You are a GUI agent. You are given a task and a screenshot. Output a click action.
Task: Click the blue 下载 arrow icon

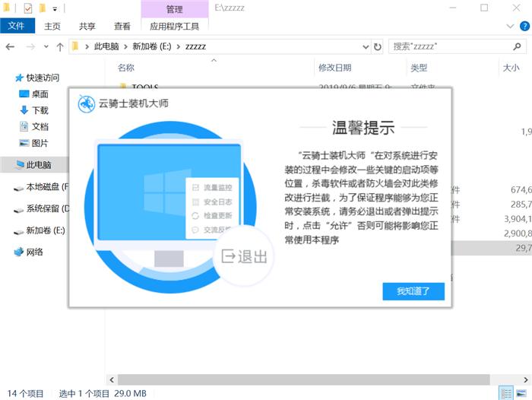(x=24, y=110)
